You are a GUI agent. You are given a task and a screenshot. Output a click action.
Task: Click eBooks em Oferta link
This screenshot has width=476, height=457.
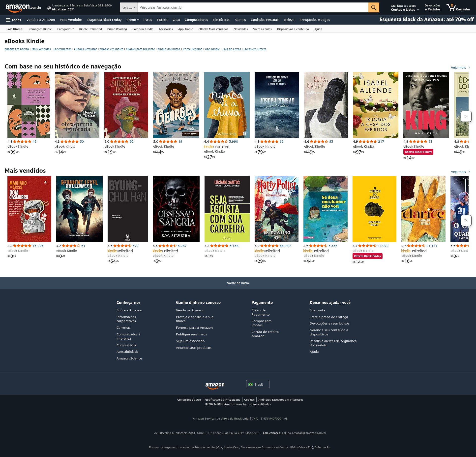[17, 49]
